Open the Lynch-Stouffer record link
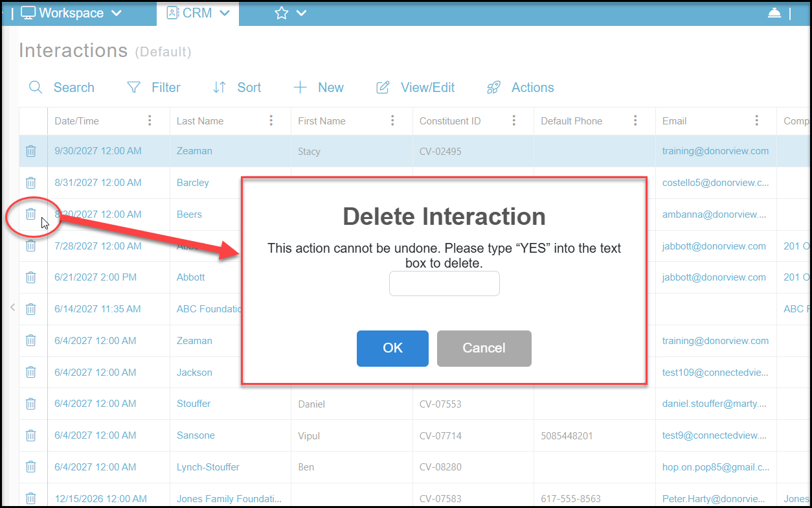 click(x=208, y=467)
